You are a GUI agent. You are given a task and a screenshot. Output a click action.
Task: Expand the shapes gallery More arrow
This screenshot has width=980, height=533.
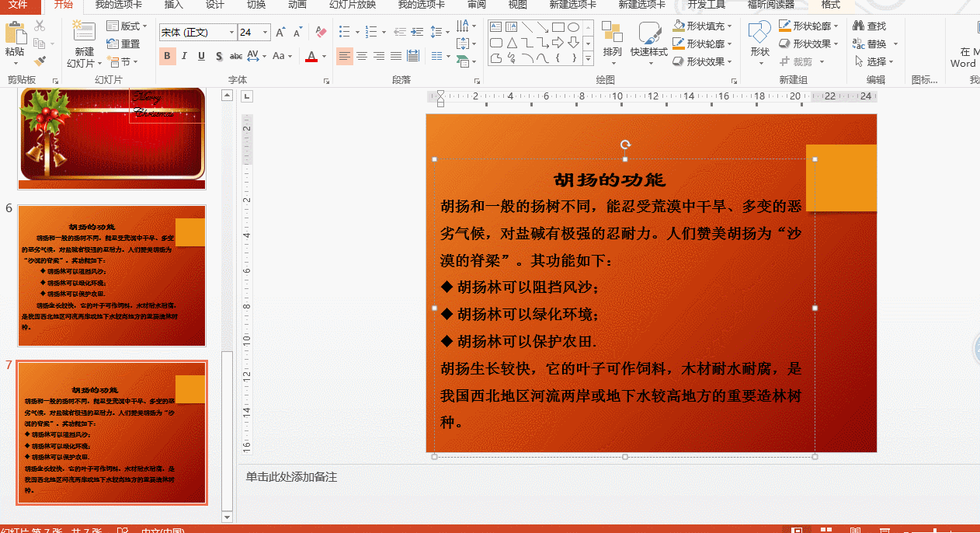pyautogui.click(x=588, y=59)
